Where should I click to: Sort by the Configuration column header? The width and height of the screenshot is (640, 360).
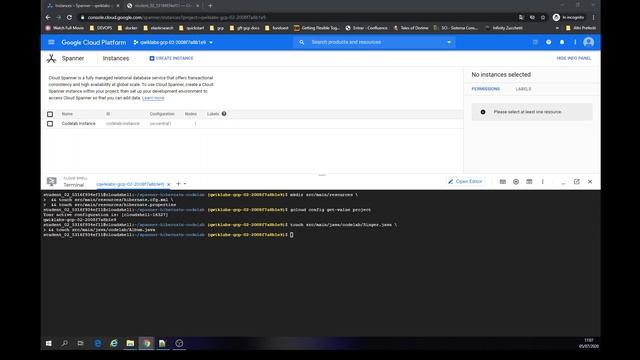162,114
